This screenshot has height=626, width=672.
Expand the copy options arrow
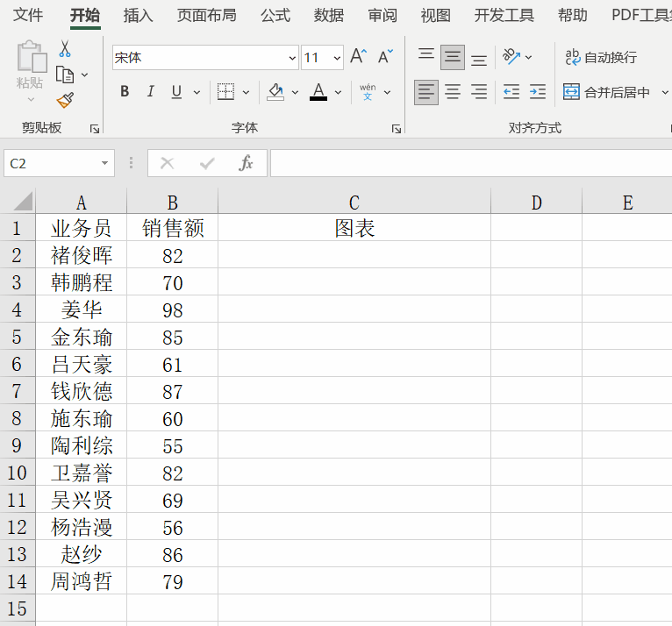(x=85, y=75)
